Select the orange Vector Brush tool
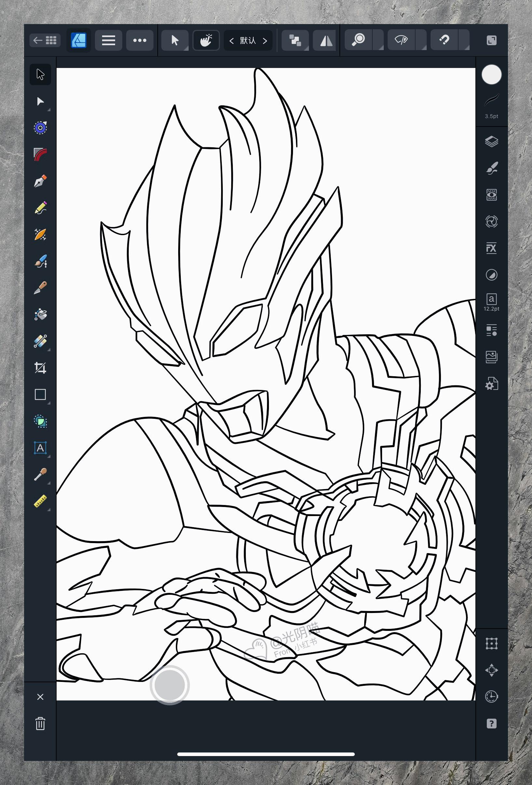Viewport: 532px width, 785px height. point(40,234)
